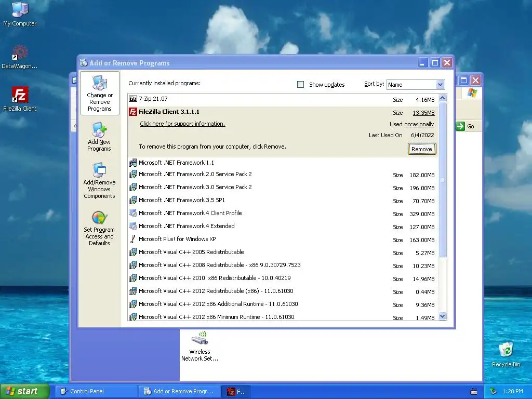
Task: Click the .NET Framework 3.5 SP1 icon
Action: (x=133, y=200)
